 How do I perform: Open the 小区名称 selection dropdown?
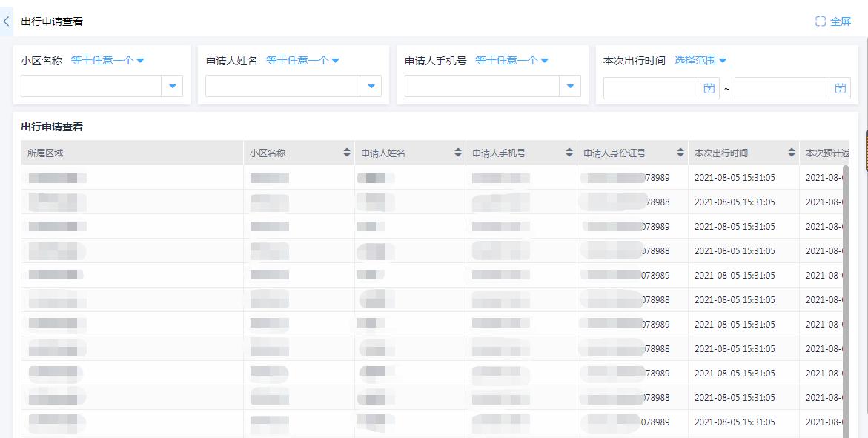pyautogui.click(x=172, y=85)
